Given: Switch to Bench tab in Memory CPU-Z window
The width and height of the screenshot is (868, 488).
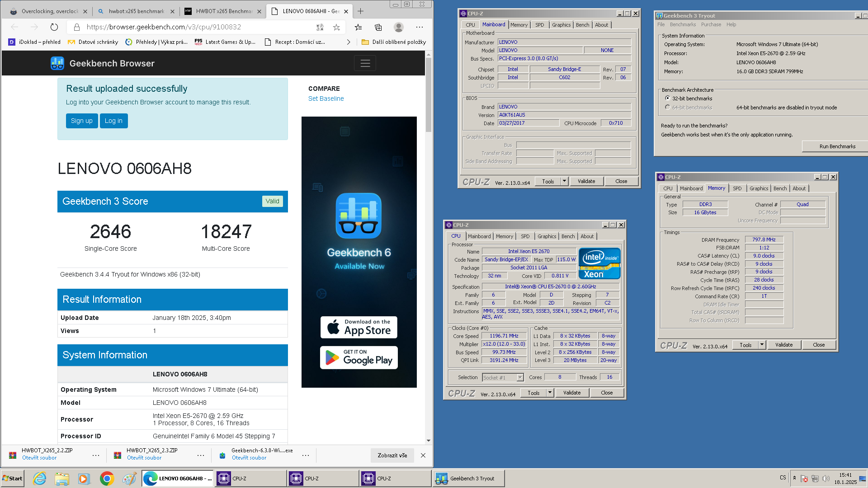Looking at the screenshot, I should [780, 188].
